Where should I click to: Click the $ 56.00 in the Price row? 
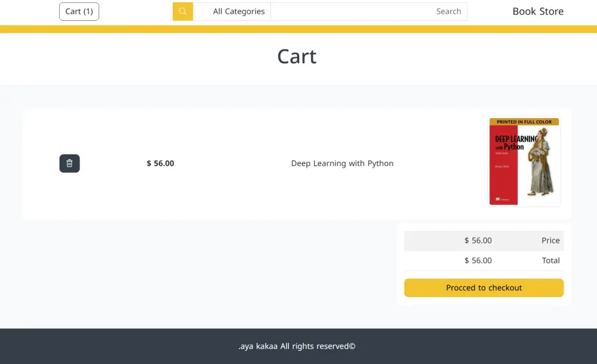[478, 240]
